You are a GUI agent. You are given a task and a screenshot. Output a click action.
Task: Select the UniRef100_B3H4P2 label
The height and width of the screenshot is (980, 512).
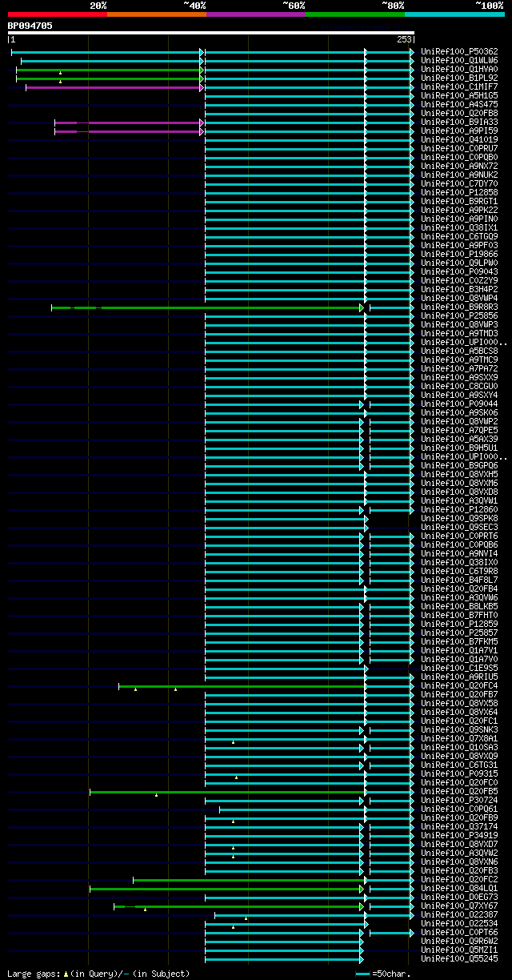pyautogui.click(x=459, y=290)
